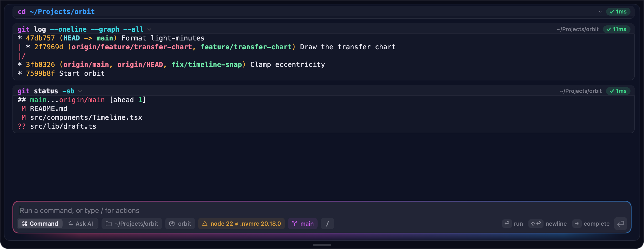Focus the command input field
This screenshot has height=249, width=644.
pyautogui.click(x=322, y=210)
